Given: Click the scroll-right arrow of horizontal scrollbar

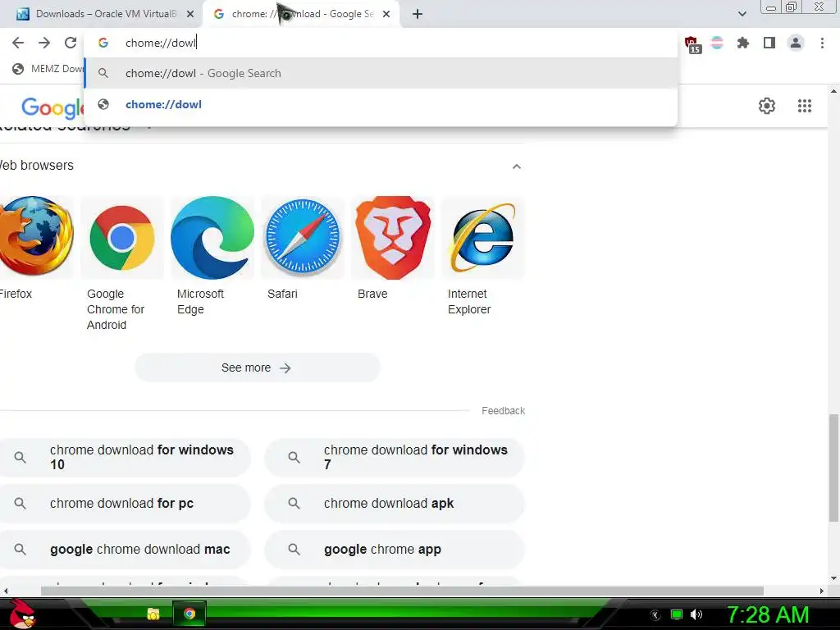Looking at the screenshot, I should tap(822, 591).
